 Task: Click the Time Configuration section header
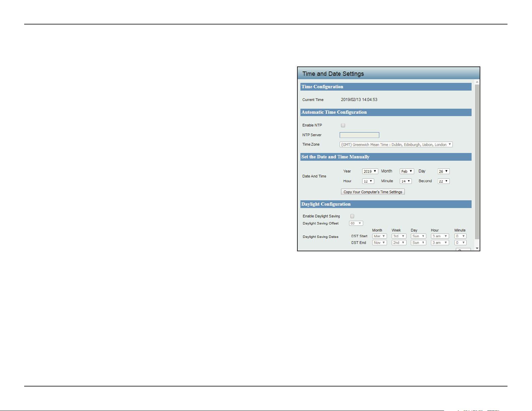point(386,87)
